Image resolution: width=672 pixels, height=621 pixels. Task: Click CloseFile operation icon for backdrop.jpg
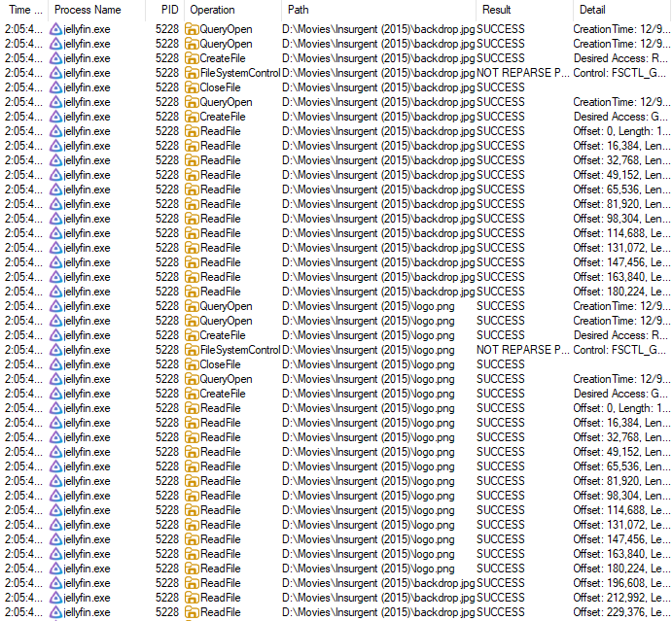pyautogui.click(x=192, y=87)
